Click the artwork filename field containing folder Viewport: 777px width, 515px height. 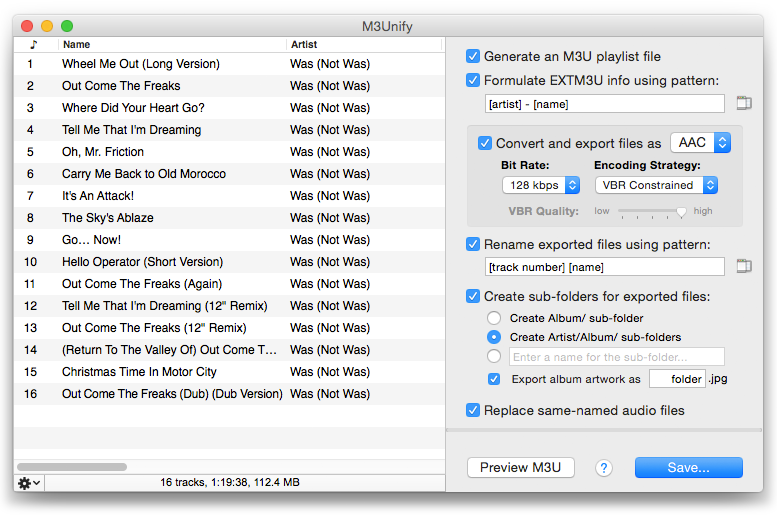tap(677, 379)
